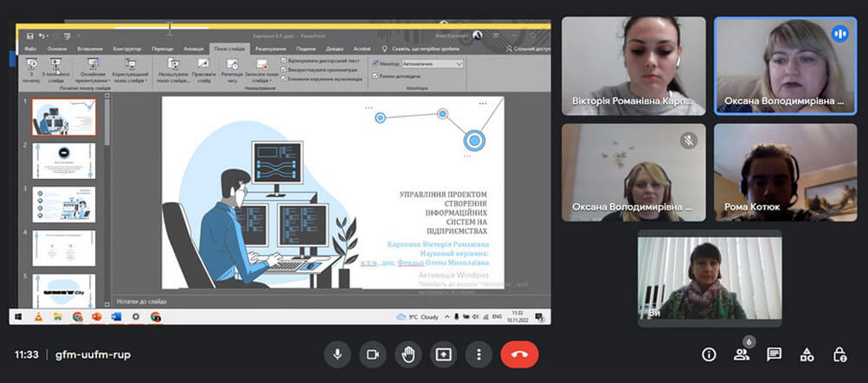Click the present screen button
The width and height of the screenshot is (868, 383).
[443, 354]
